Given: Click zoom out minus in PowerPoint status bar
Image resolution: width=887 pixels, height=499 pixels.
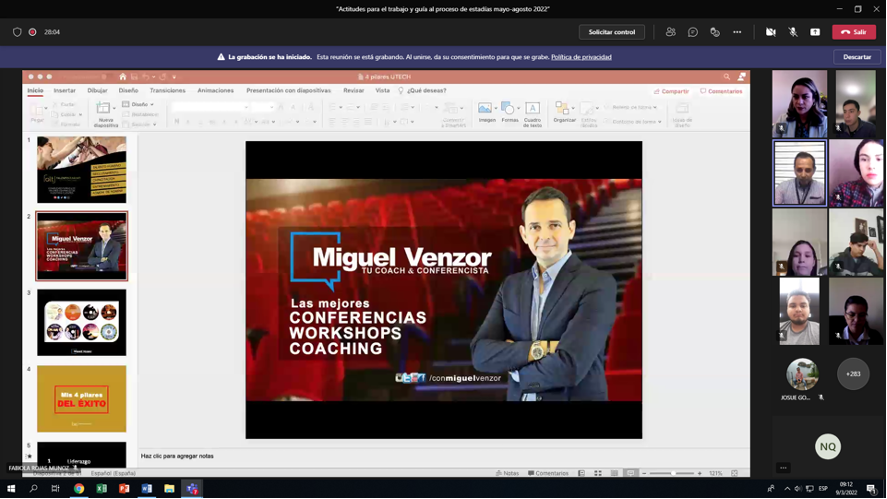Looking at the screenshot, I should click(644, 473).
